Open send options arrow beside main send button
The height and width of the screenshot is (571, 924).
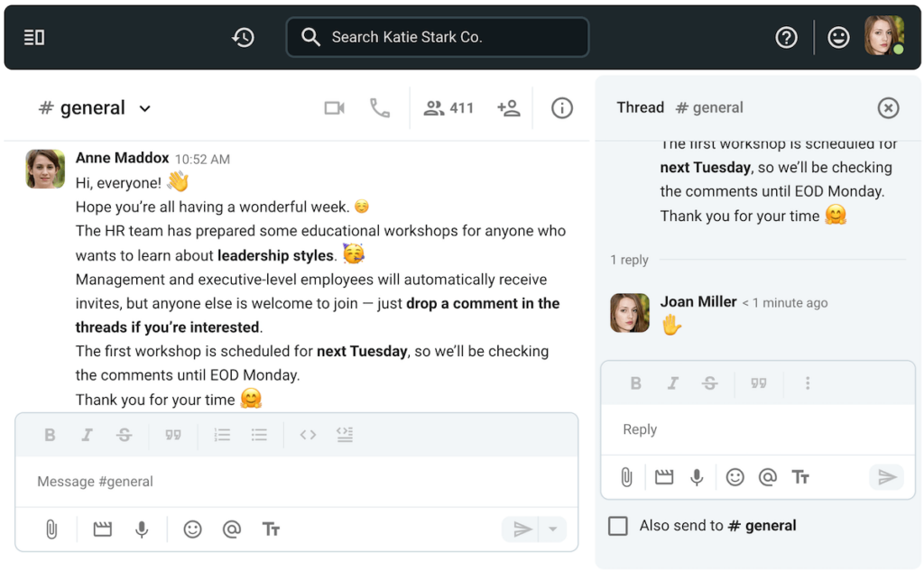coord(553,530)
